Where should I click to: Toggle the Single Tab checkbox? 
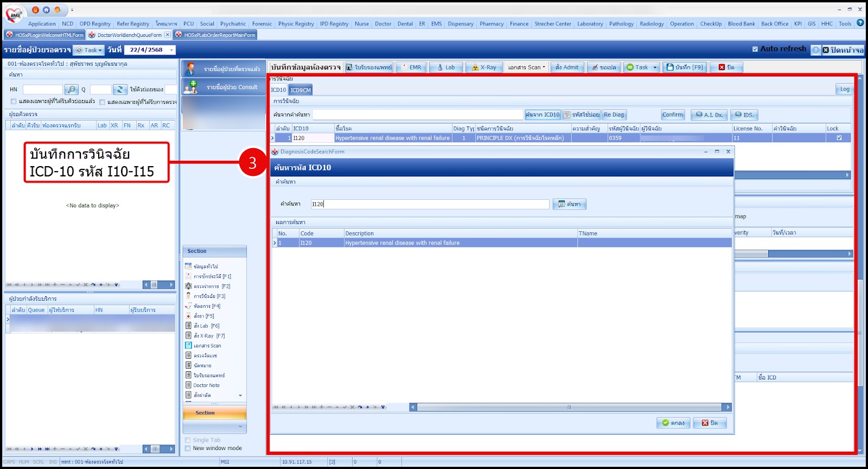click(x=188, y=440)
